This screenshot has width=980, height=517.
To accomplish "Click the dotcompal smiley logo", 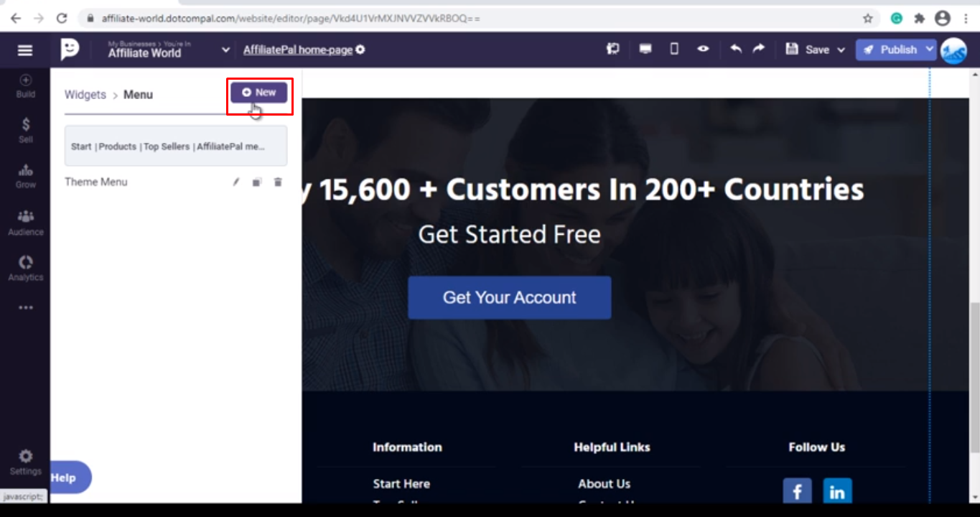I will point(70,50).
